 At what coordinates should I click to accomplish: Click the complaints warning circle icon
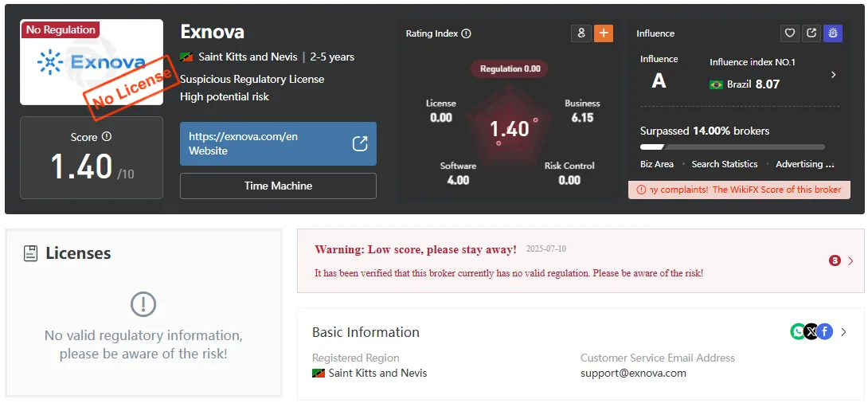pos(641,190)
